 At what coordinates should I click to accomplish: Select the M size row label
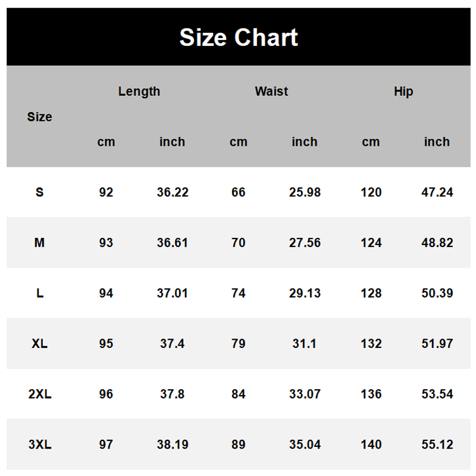(39, 243)
